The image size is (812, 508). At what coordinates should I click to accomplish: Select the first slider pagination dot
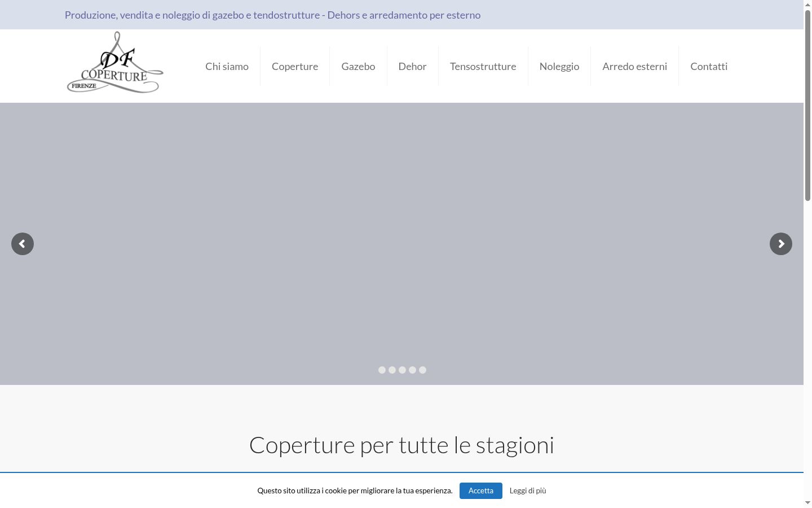coord(382,370)
